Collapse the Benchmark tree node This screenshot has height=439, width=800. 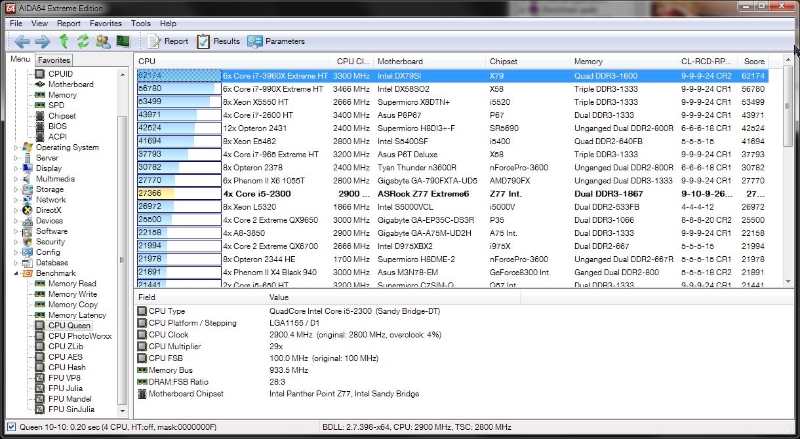click(x=15, y=274)
